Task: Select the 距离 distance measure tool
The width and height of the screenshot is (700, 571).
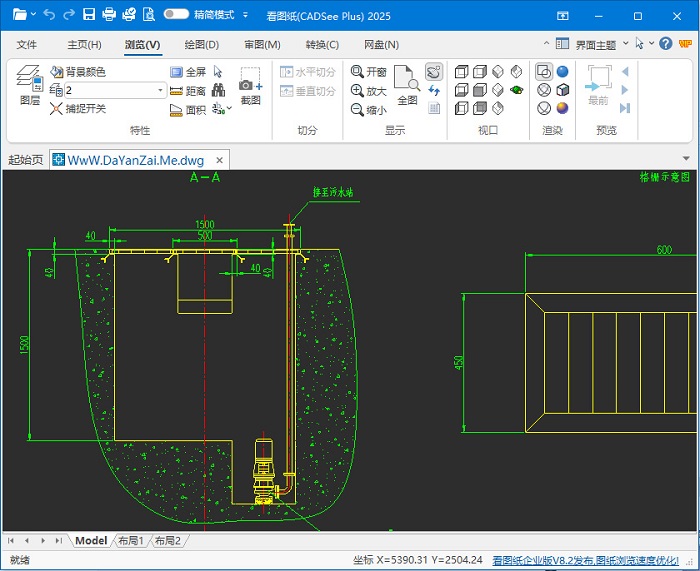Action: [x=188, y=91]
